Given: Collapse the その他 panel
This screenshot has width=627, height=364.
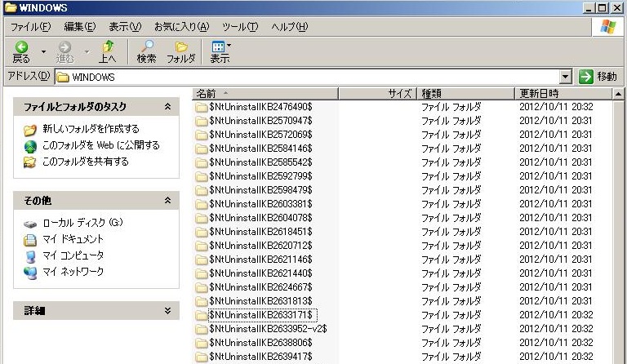Looking at the screenshot, I should click(x=168, y=200).
